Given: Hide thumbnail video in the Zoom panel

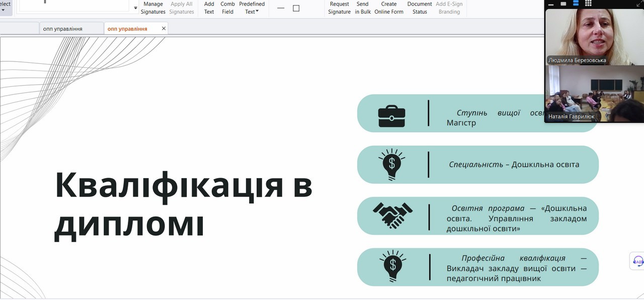Looking at the screenshot, I should (551, 4).
